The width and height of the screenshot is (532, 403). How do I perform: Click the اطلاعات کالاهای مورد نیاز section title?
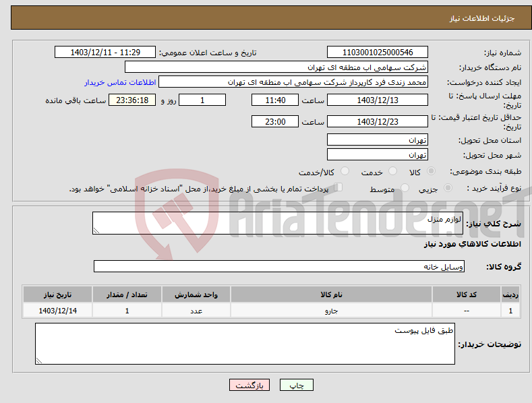tap(472, 244)
